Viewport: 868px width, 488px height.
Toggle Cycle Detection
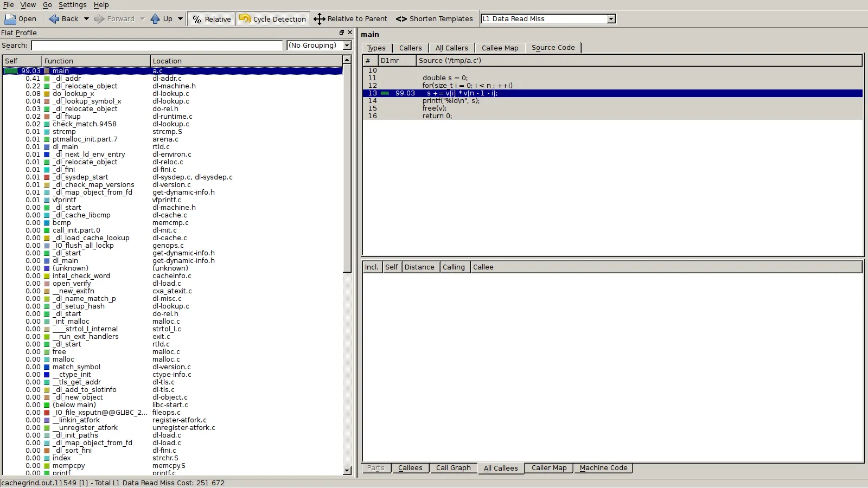tap(273, 19)
